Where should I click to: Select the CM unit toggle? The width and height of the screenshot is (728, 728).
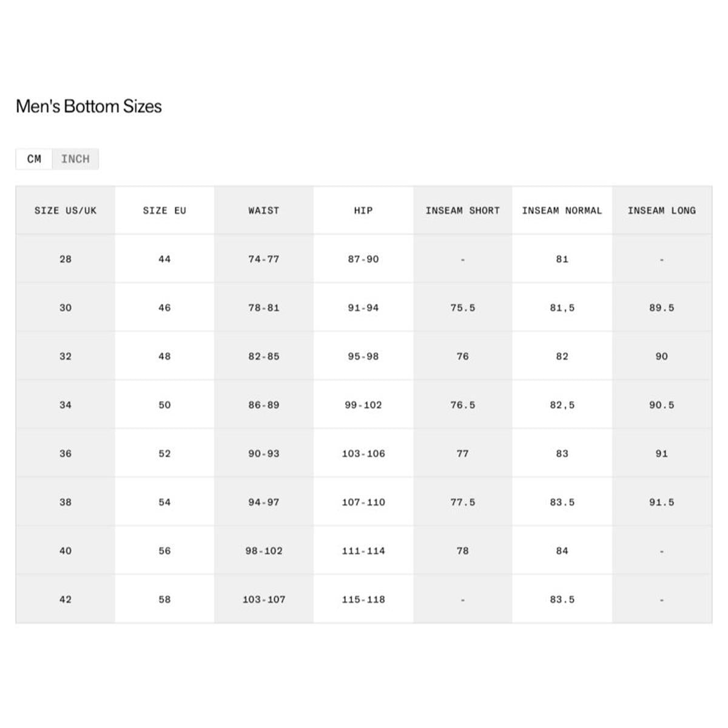34,159
